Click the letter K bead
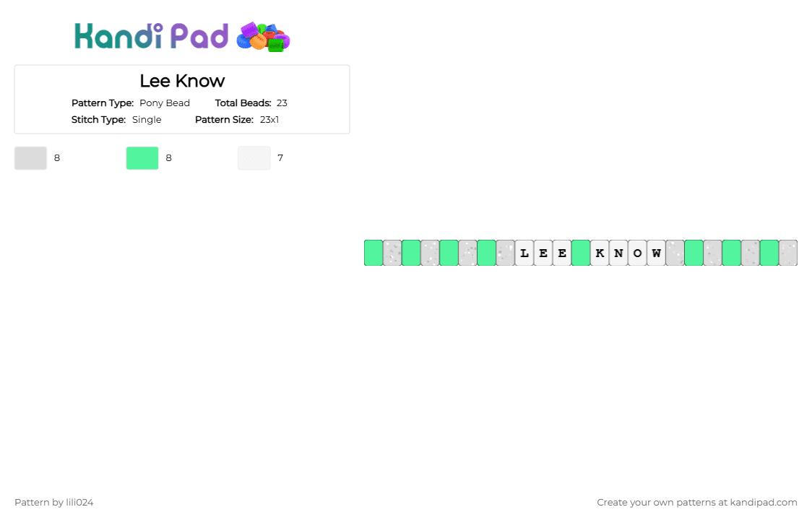The image size is (812, 520). point(600,253)
